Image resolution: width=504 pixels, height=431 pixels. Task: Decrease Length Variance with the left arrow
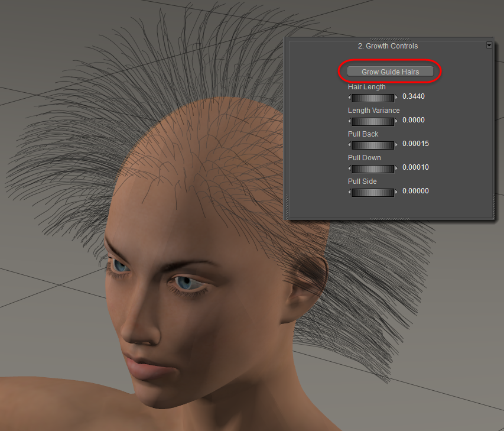[349, 121]
